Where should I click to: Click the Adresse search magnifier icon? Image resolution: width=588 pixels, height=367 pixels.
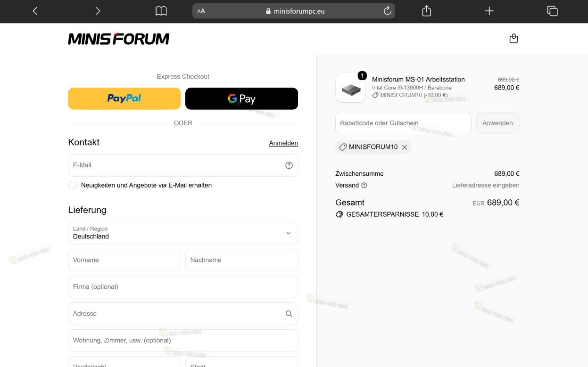(x=289, y=314)
